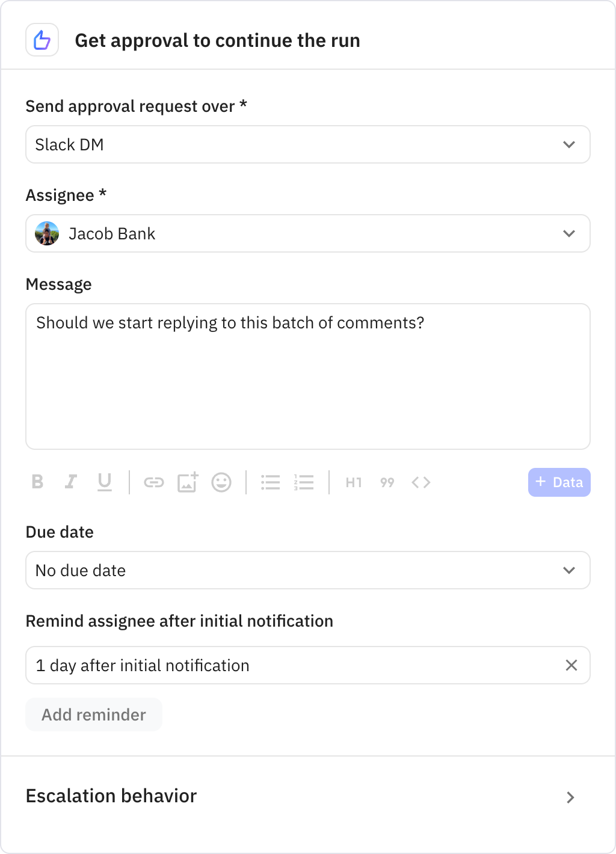This screenshot has height=854, width=616.
Task: Select the italic formatting icon
Action: tap(71, 482)
